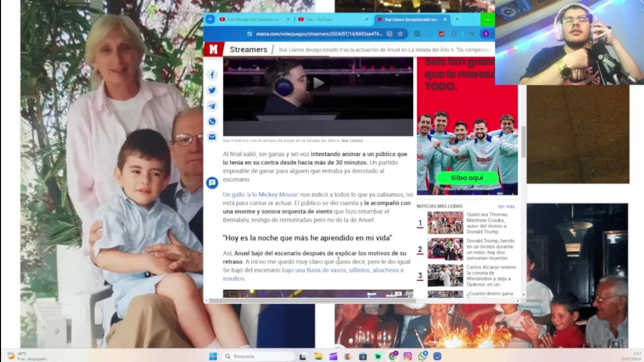Click thumbnail of news item number 3
Image resolution: width=644 pixels, height=362 pixels.
[x=445, y=276]
